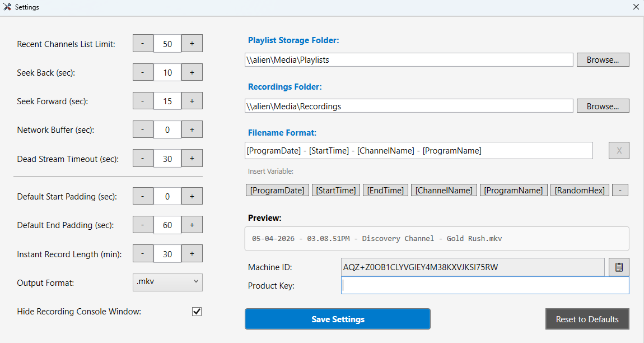Image resolution: width=644 pixels, height=343 pixels.
Task: Focus the Product Key input field
Action: click(x=485, y=285)
